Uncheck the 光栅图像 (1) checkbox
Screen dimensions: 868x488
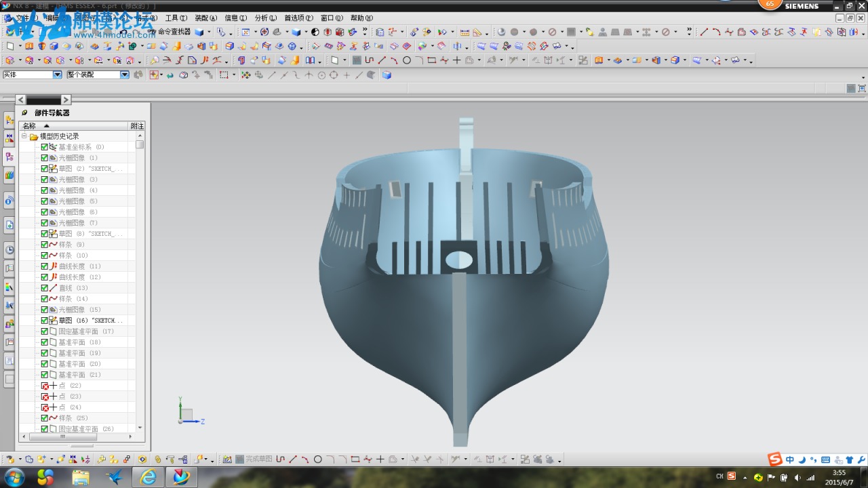pos(45,158)
